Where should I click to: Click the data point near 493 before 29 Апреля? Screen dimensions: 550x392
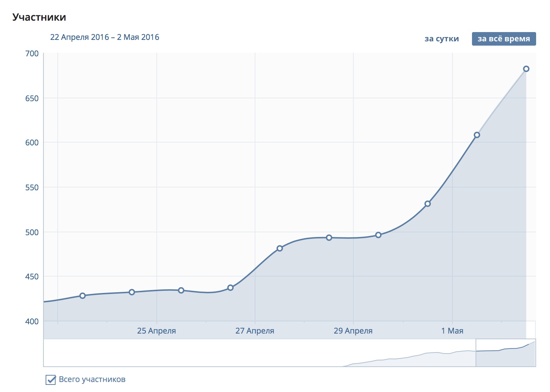pyautogui.click(x=329, y=238)
